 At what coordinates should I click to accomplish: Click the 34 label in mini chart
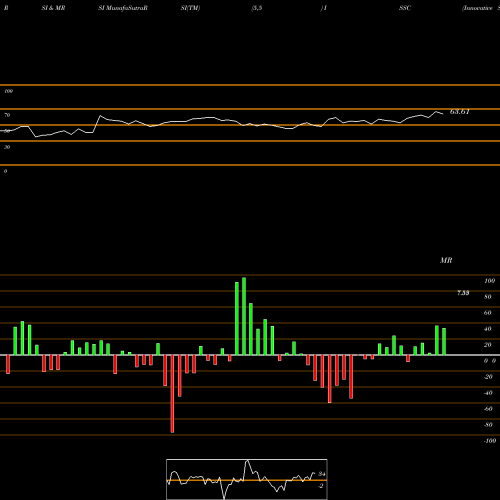(x=322, y=474)
